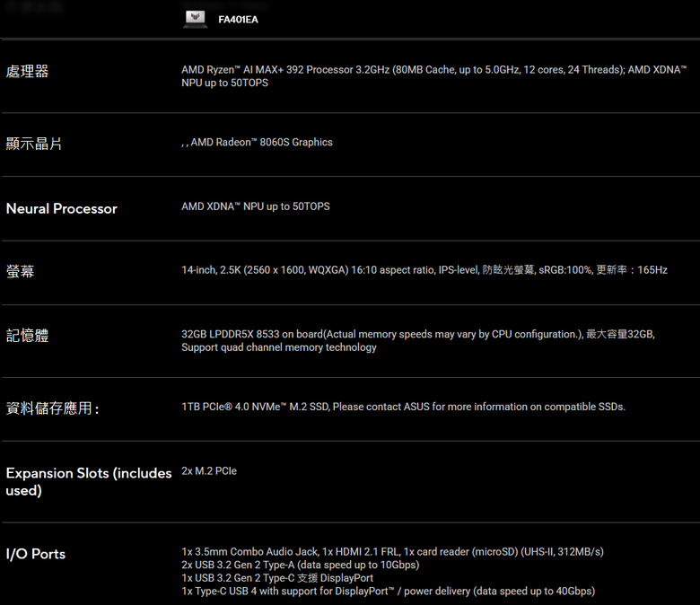This screenshot has height=605, width=700.
Task: Select the Neural Processor label
Action: tap(62, 208)
